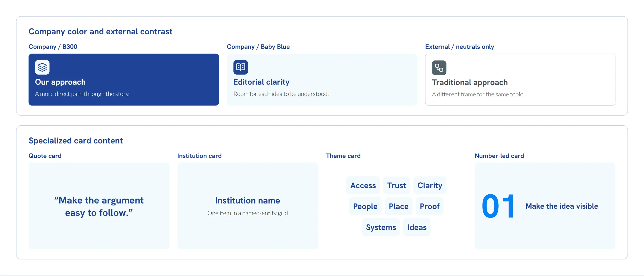This screenshot has width=644, height=276.
Task: Click "Room for each idea to be understood."
Action: pos(281,94)
